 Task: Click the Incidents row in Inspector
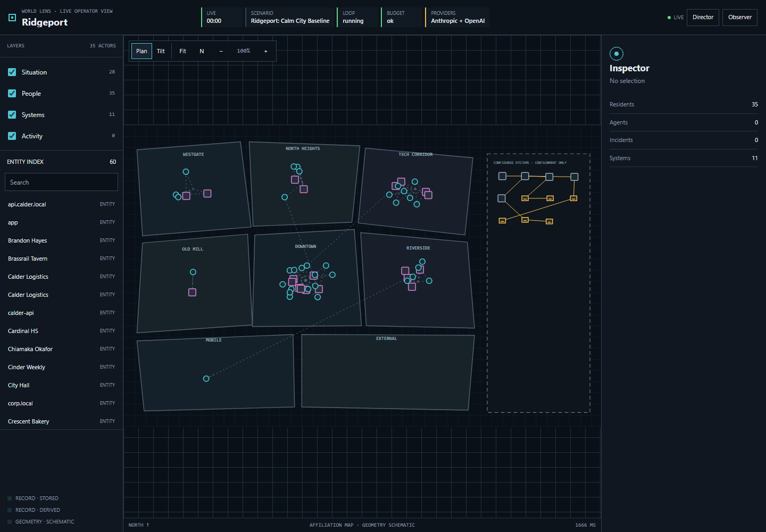tap(684, 140)
